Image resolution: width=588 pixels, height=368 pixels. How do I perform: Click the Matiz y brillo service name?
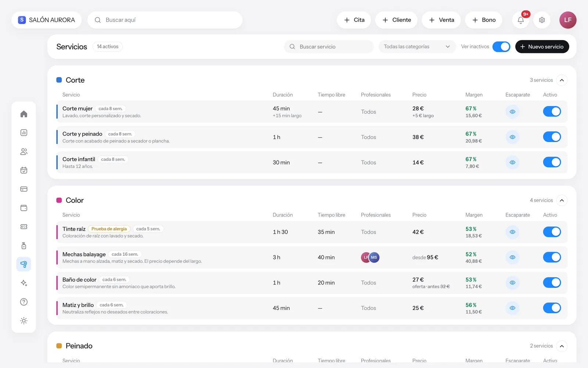pos(78,305)
